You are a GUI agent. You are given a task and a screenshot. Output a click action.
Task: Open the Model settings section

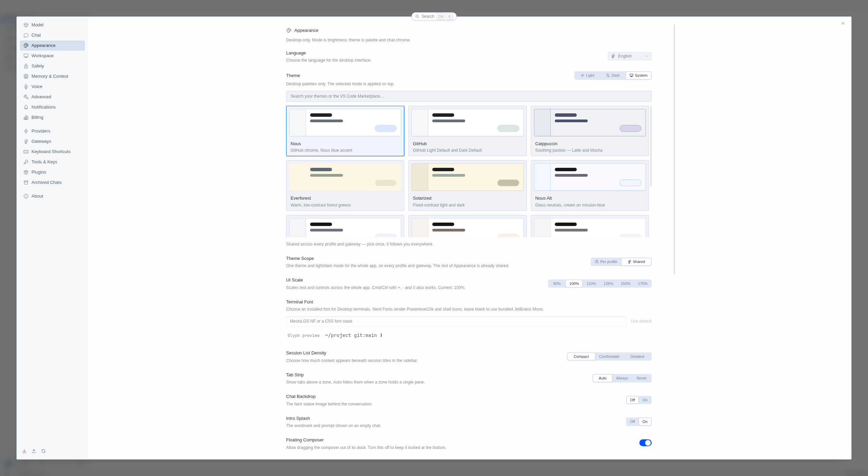point(52,25)
